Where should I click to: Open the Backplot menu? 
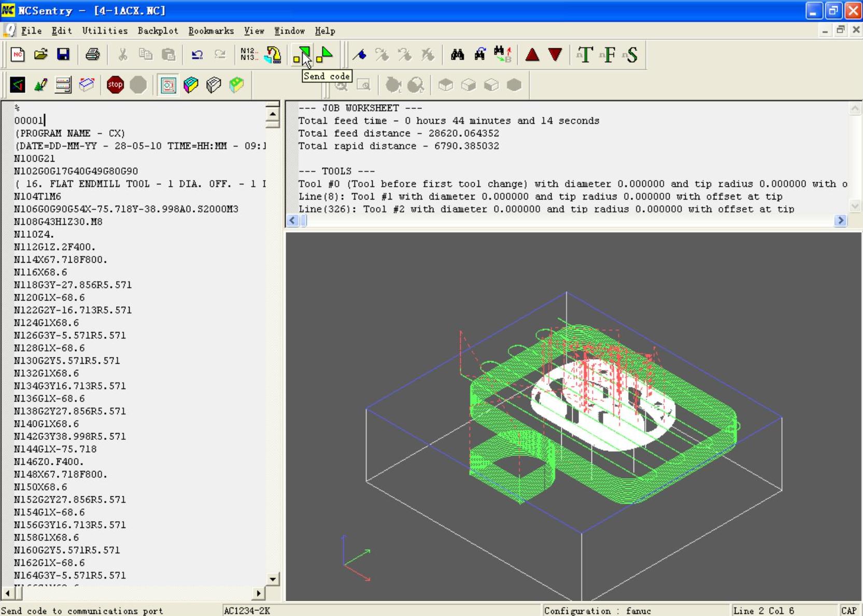point(158,31)
